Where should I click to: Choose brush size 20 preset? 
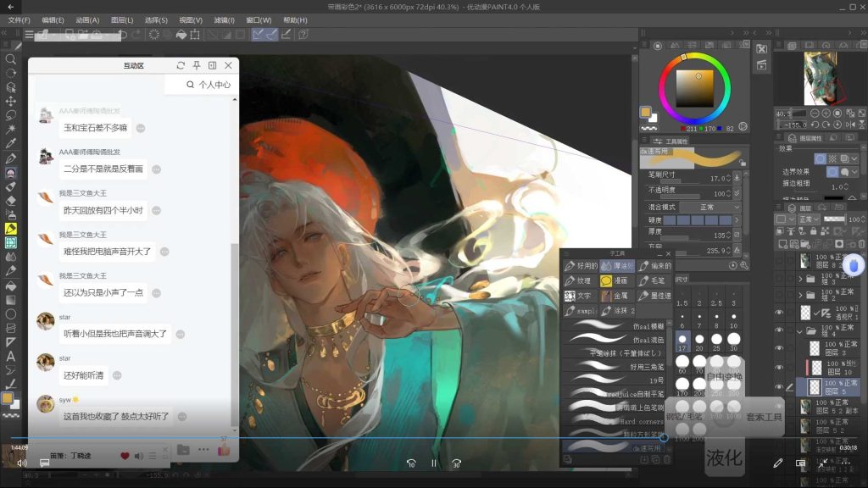(x=699, y=341)
